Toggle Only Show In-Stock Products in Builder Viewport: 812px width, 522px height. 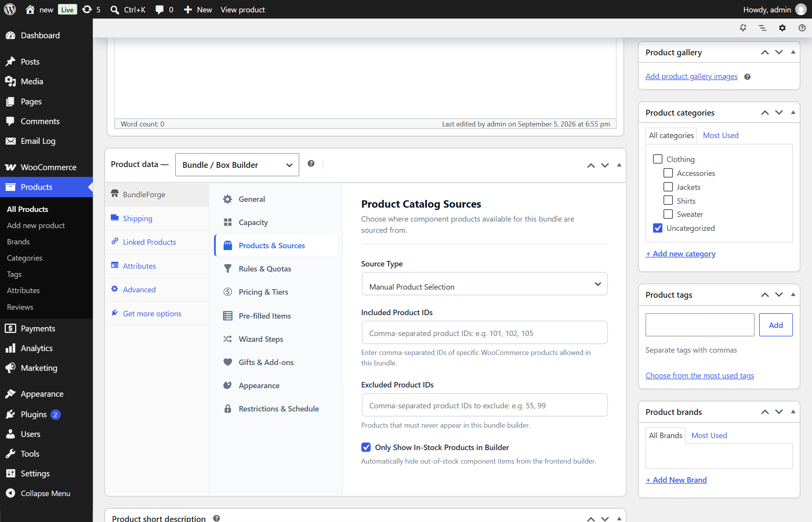(366, 447)
